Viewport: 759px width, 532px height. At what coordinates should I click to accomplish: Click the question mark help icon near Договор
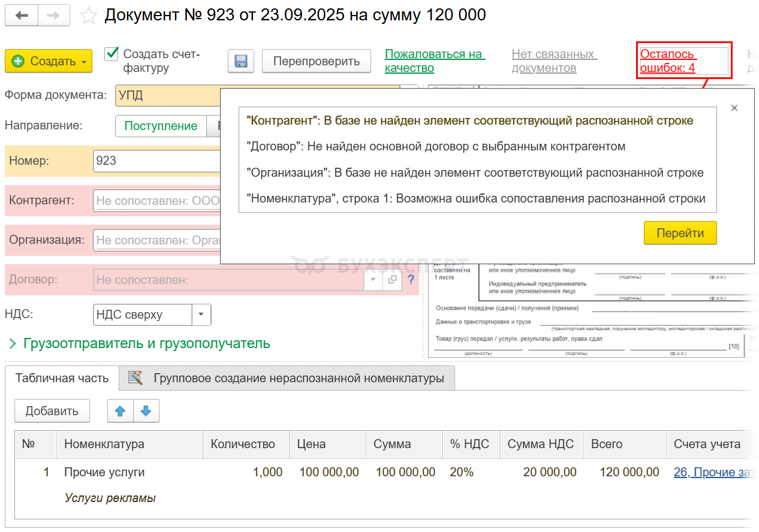[411, 280]
